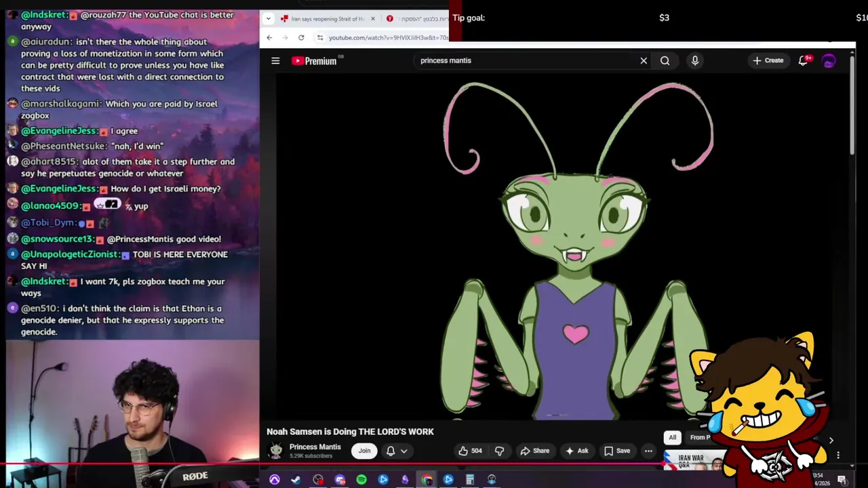Screen dimensions: 868x488
Task: Open the Obsidian app in taskbar
Action: [405, 480]
